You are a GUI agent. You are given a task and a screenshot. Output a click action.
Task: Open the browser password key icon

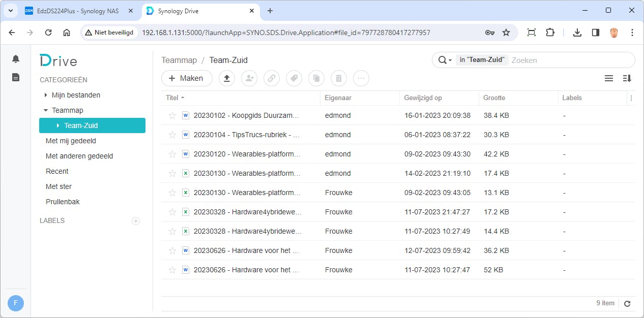490,33
